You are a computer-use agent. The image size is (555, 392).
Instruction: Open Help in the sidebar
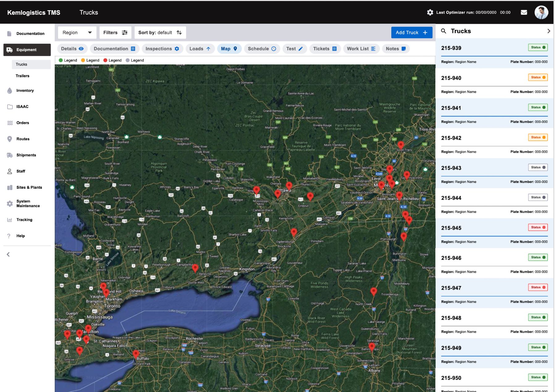click(27, 236)
